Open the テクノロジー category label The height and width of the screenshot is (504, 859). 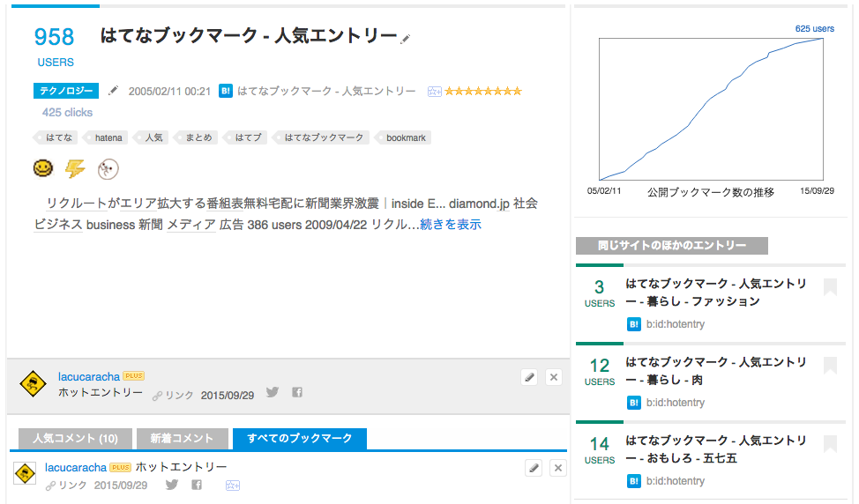[x=66, y=91]
